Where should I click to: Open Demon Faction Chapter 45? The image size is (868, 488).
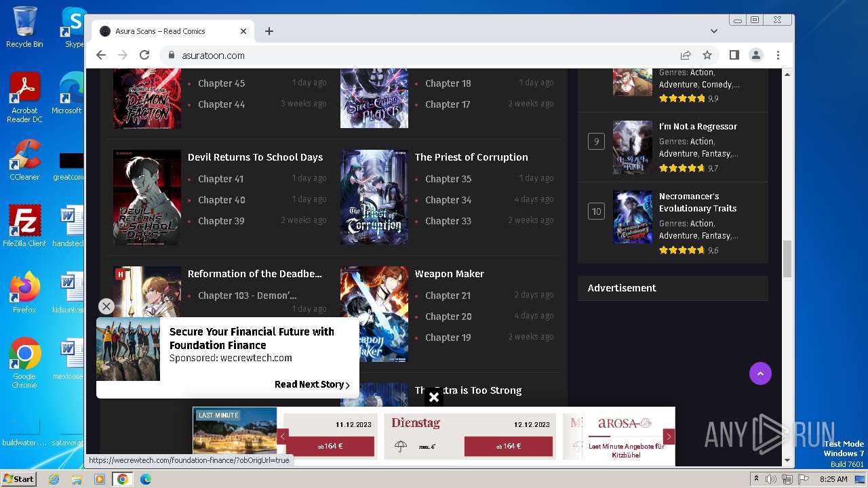tap(221, 83)
